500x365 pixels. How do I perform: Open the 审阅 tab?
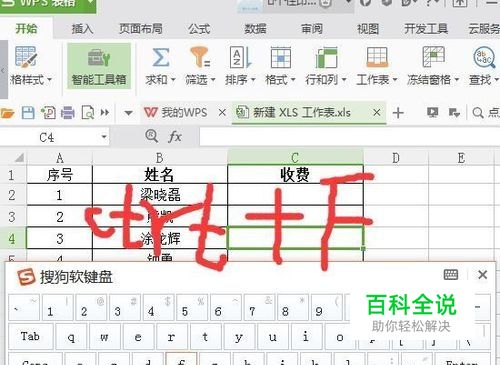pos(312,29)
